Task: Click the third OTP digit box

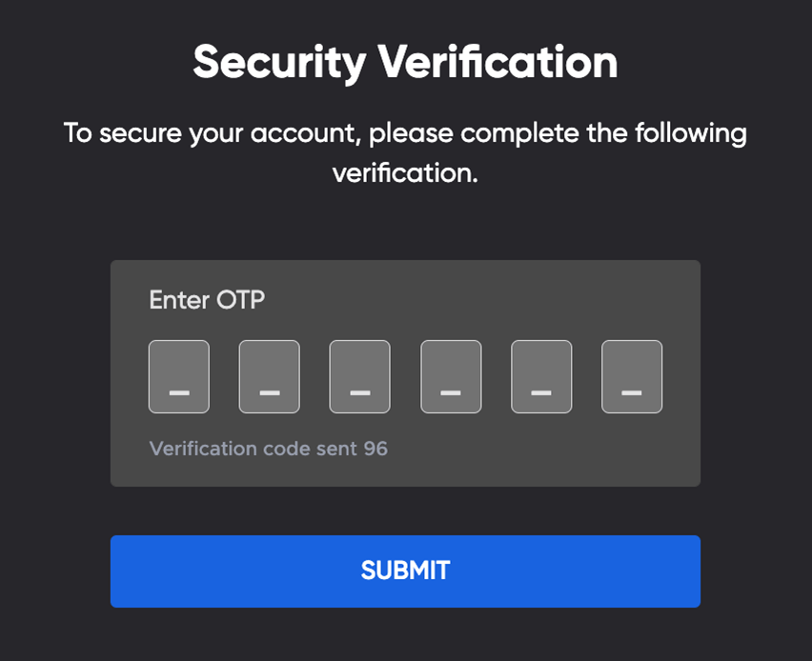Action: click(359, 376)
